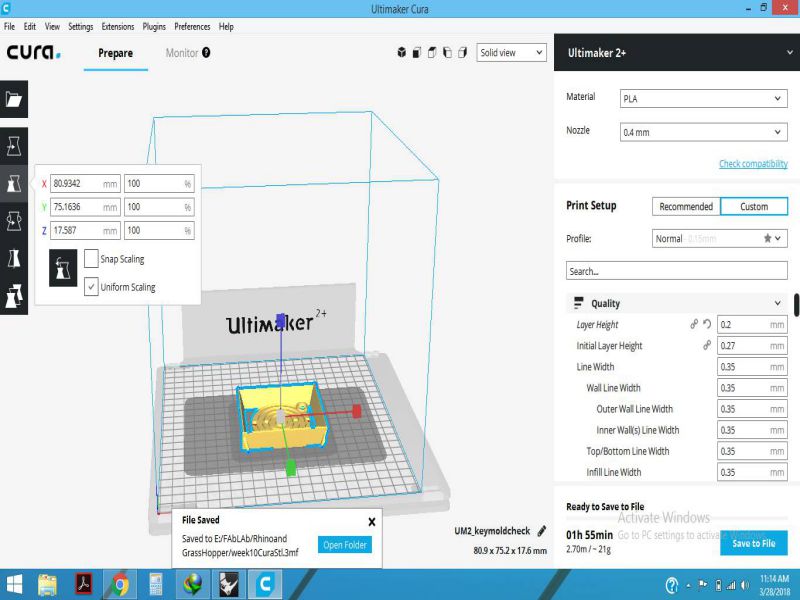Open Chrome from taskbar

click(x=120, y=585)
